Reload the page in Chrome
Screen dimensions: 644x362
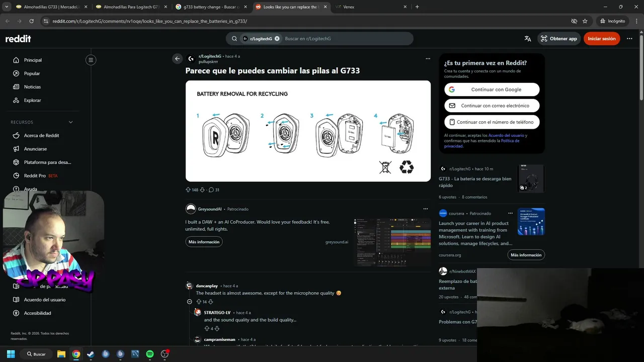(32, 21)
